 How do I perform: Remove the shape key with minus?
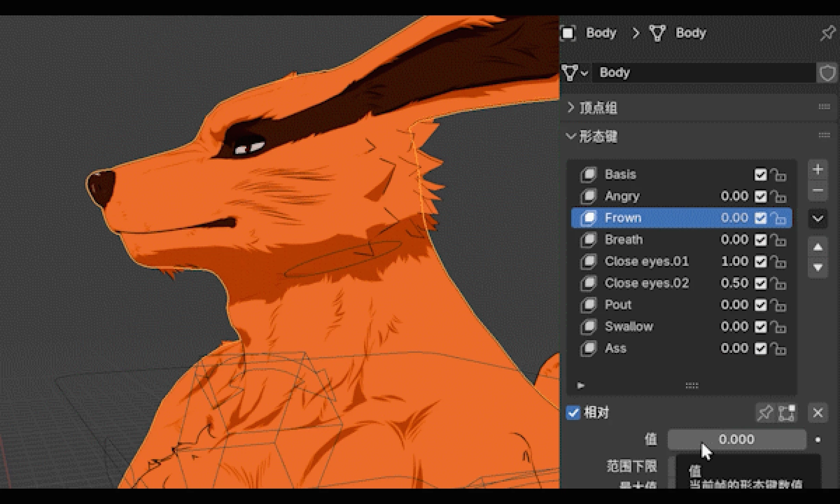tap(818, 190)
